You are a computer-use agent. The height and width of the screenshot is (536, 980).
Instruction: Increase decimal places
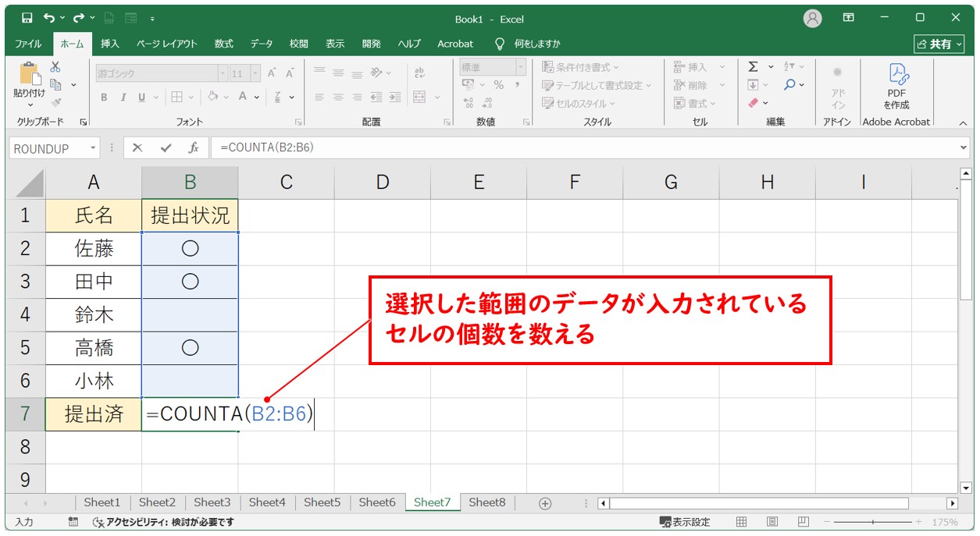click(x=469, y=102)
